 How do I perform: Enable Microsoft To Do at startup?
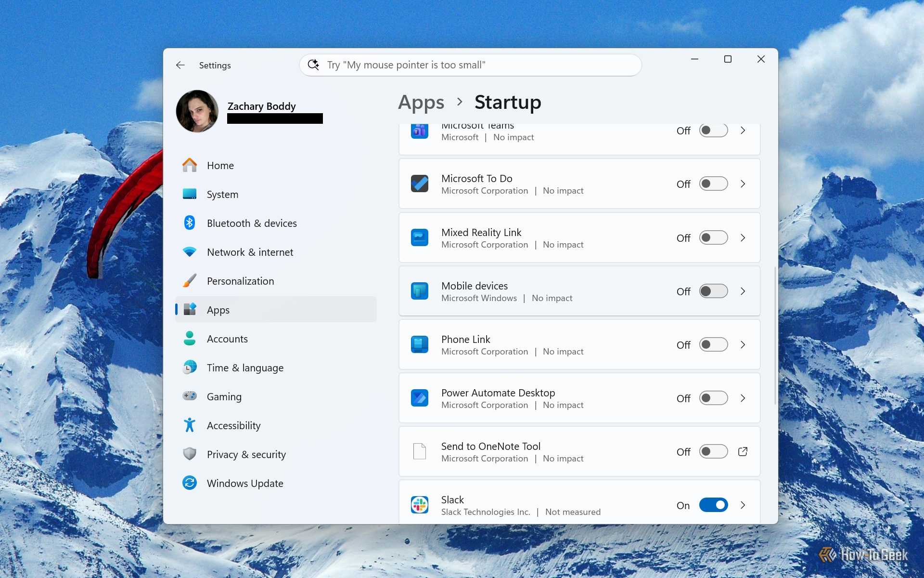[x=713, y=184]
